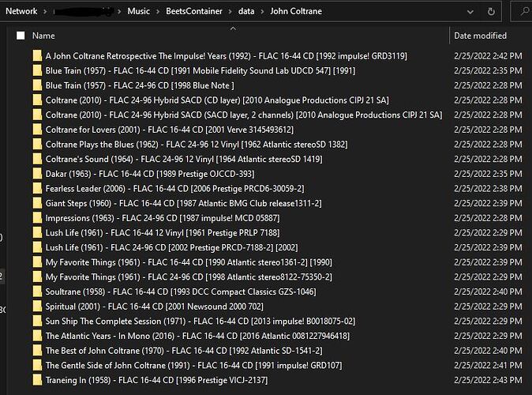The image size is (532, 395).
Task: Click folder icon of Blue Train 24-96 Blue Note
Action: click(x=37, y=85)
